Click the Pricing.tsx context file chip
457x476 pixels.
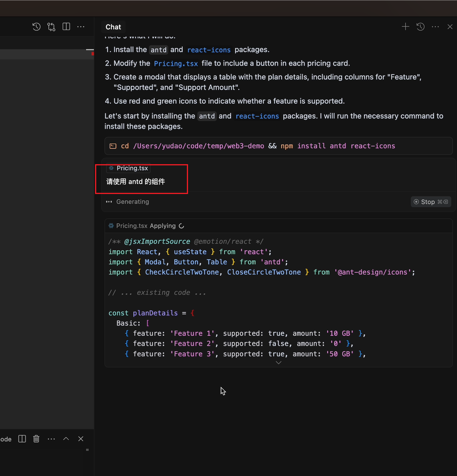pos(129,168)
